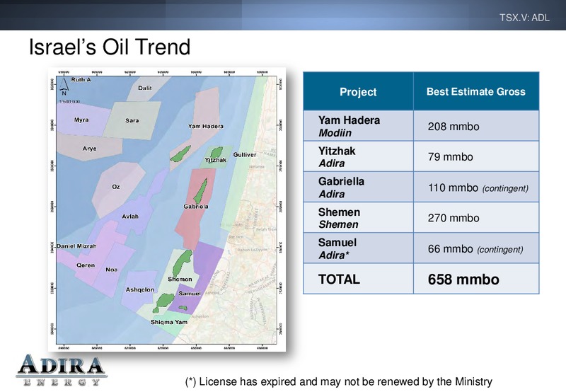Click the 'TOTAL' row label
Screen dimensions: 566x392
coord(339,279)
